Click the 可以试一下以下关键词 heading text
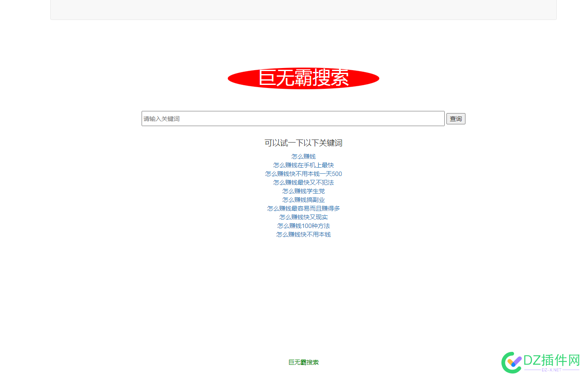 (304, 143)
